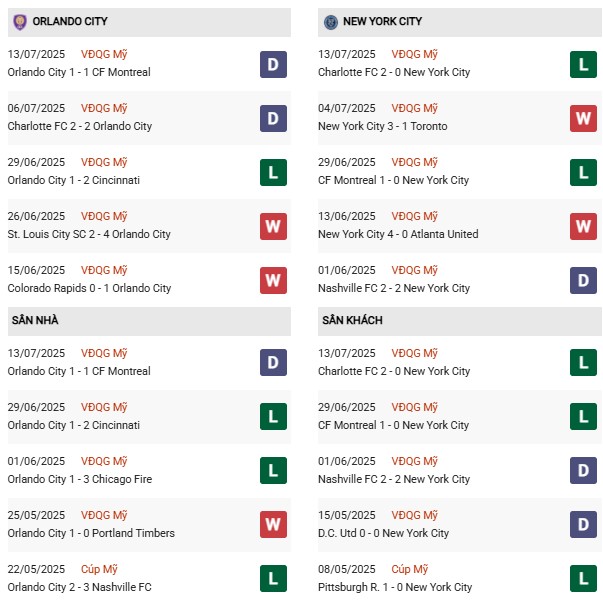This screenshot has height=607, width=603.
Task: Click the W badge for St. Louis City SC 2-4 Orlando City
Action: tap(273, 226)
